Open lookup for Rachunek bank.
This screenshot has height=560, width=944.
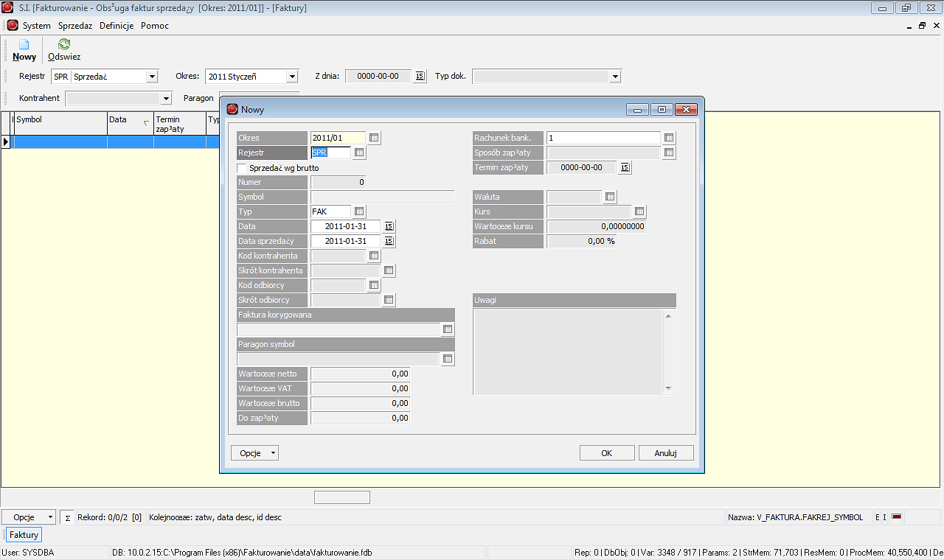669,138
